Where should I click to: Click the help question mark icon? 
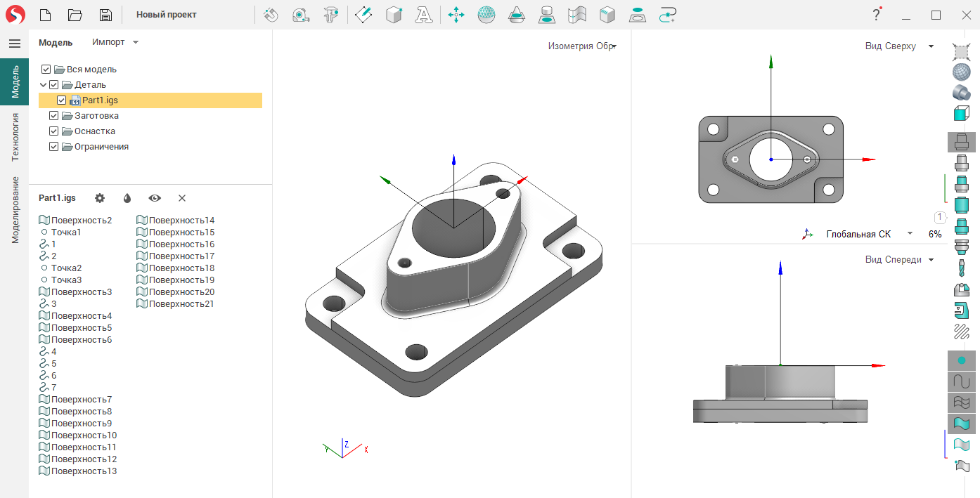click(x=877, y=15)
